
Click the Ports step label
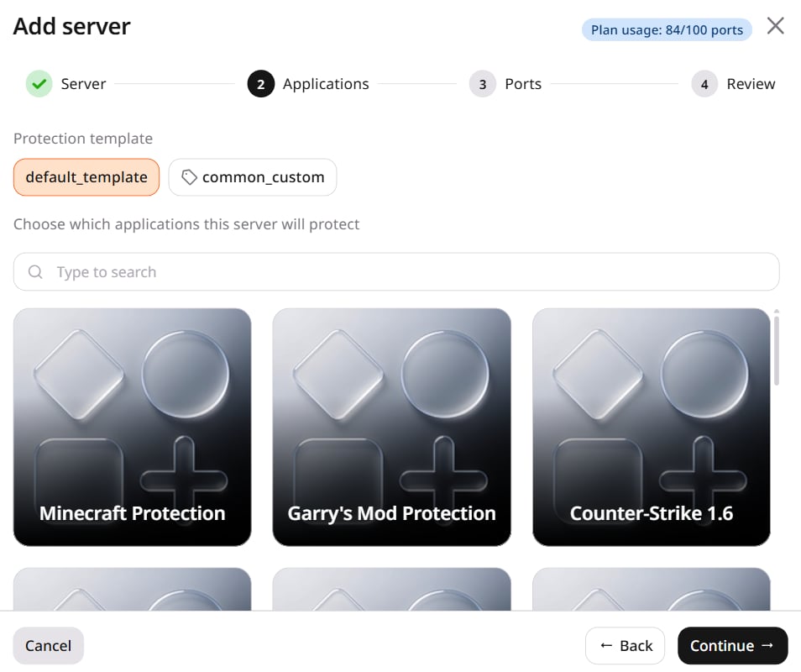523,84
